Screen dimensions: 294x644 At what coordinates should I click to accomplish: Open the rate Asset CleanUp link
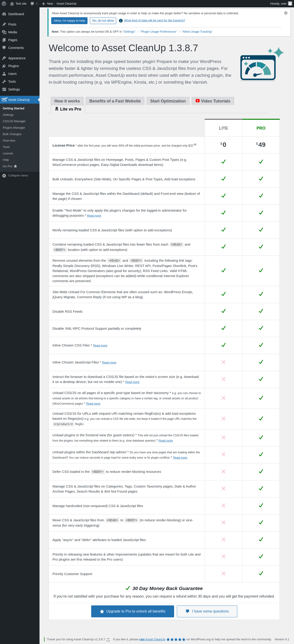[152, 639]
